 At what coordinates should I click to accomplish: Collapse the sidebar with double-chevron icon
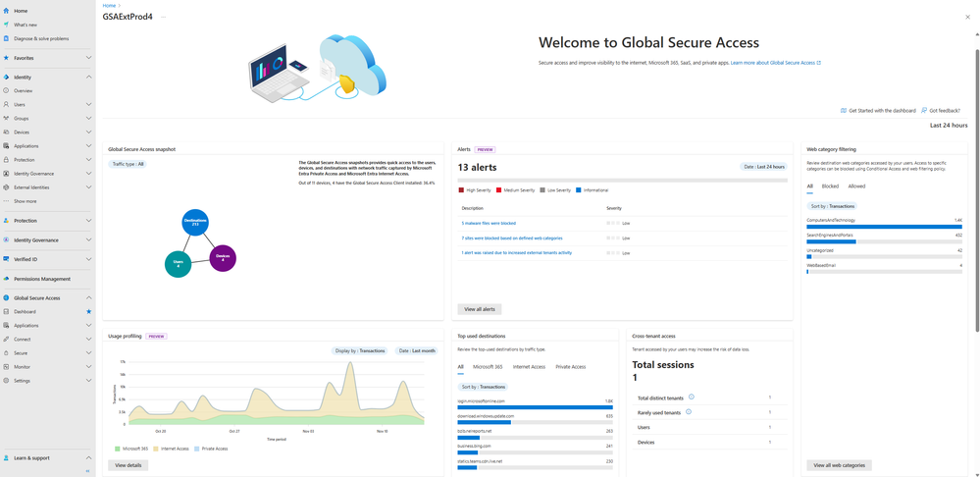tap(88, 471)
